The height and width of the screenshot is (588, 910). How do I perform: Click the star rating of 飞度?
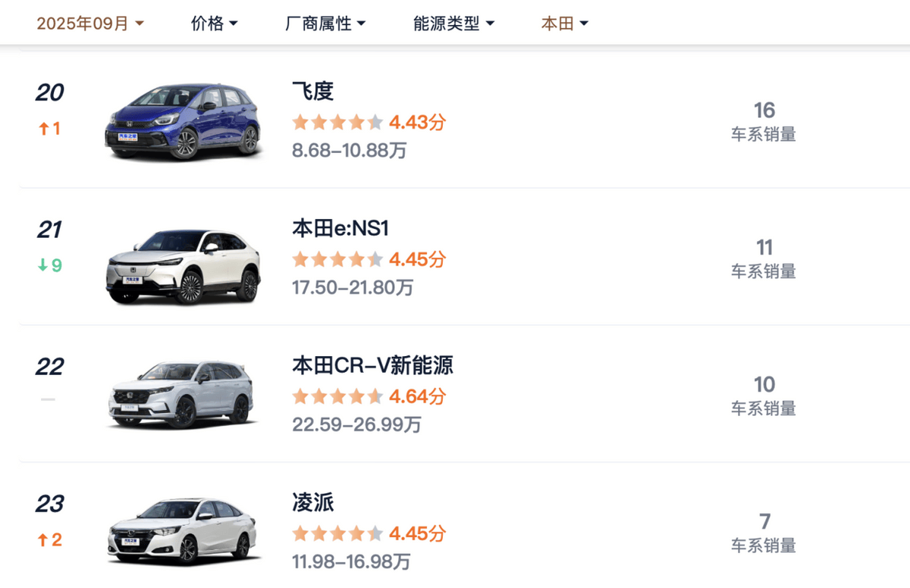337,121
